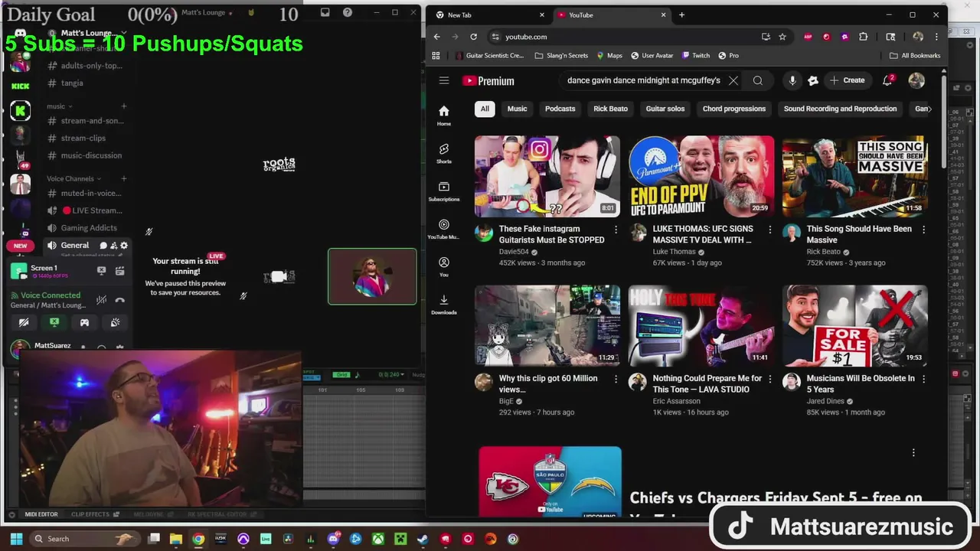The image size is (980, 551).
Task: Select the All filter chip
Action: point(485,109)
